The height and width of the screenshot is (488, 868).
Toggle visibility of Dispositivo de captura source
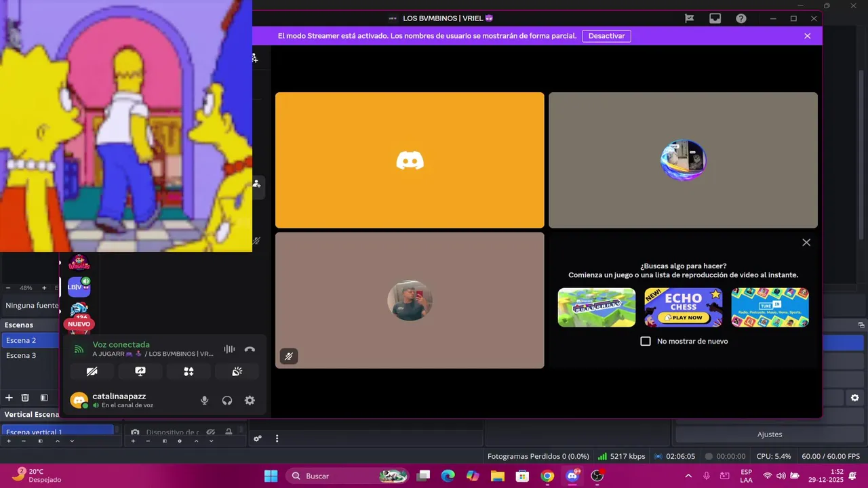click(x=211, y=432)
